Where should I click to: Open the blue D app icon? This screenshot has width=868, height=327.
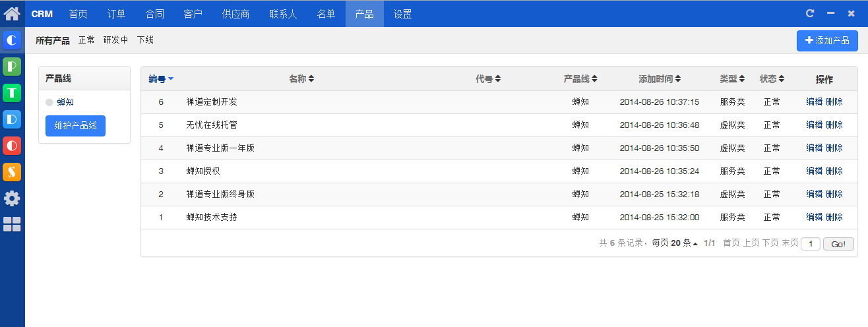tap(12, 119)
